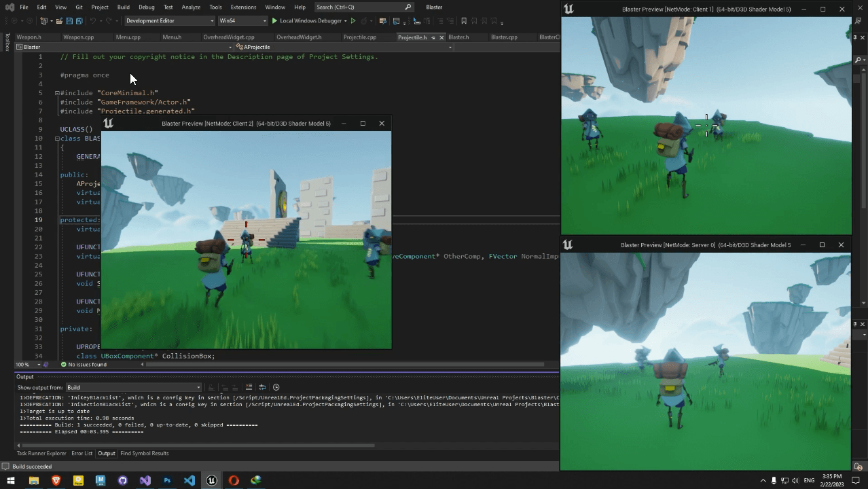Screen dimensions: 868x489
Task: Click the Client 1 game viewport
Action: tap(706, 125)
